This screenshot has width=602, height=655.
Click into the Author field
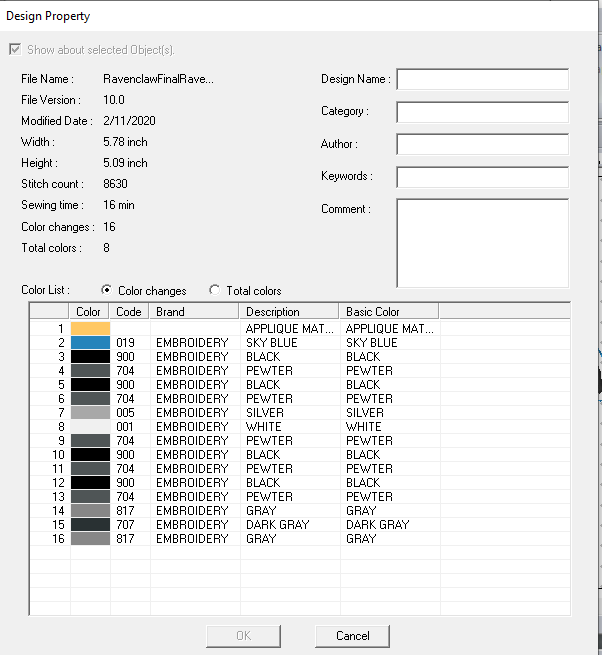coord(482,144)
